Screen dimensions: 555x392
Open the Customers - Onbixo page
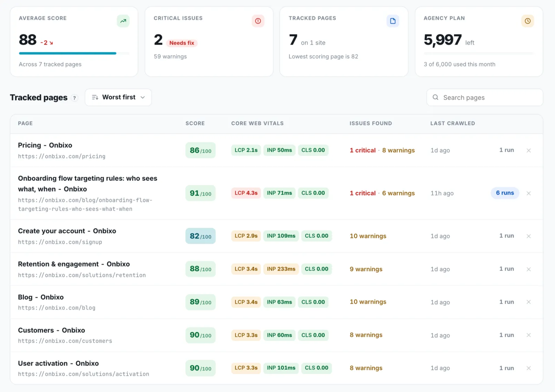[51, 330]
